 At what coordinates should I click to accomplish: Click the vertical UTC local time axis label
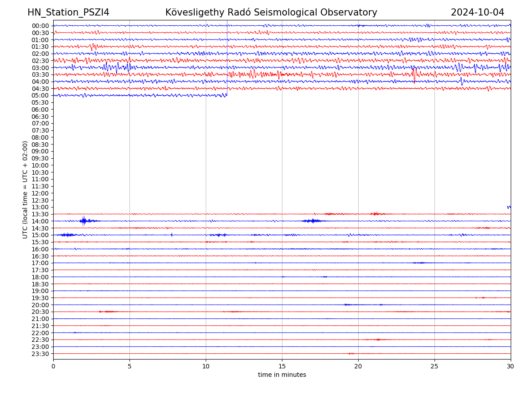click(25, 189)
